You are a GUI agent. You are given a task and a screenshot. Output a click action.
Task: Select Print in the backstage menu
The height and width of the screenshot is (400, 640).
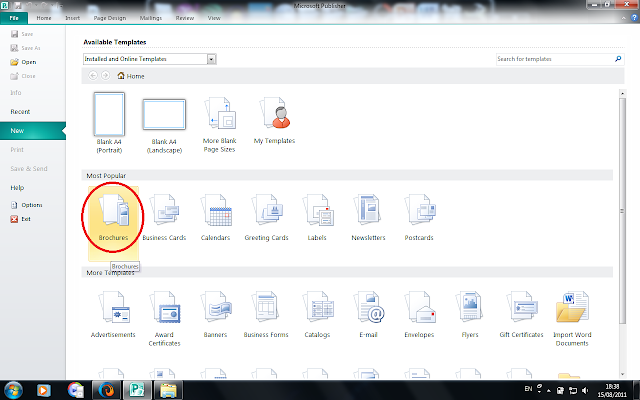17,149
